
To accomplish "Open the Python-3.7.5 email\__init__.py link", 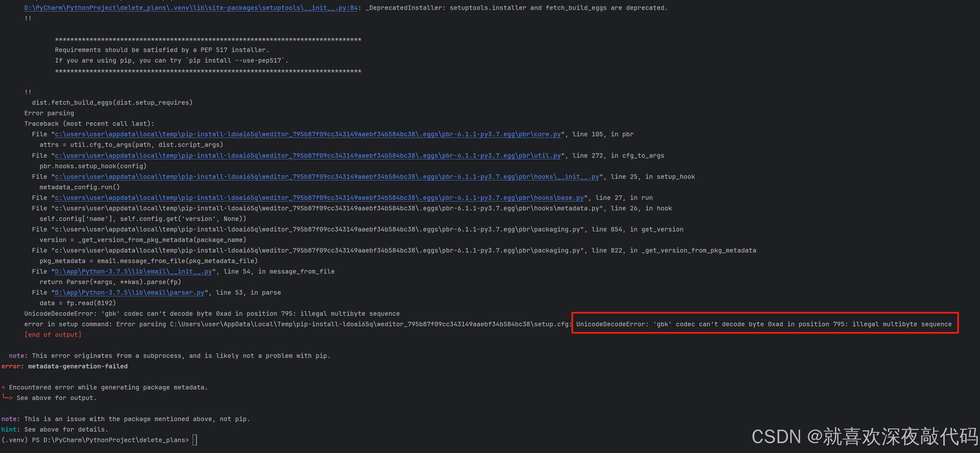I will (133, 272).
